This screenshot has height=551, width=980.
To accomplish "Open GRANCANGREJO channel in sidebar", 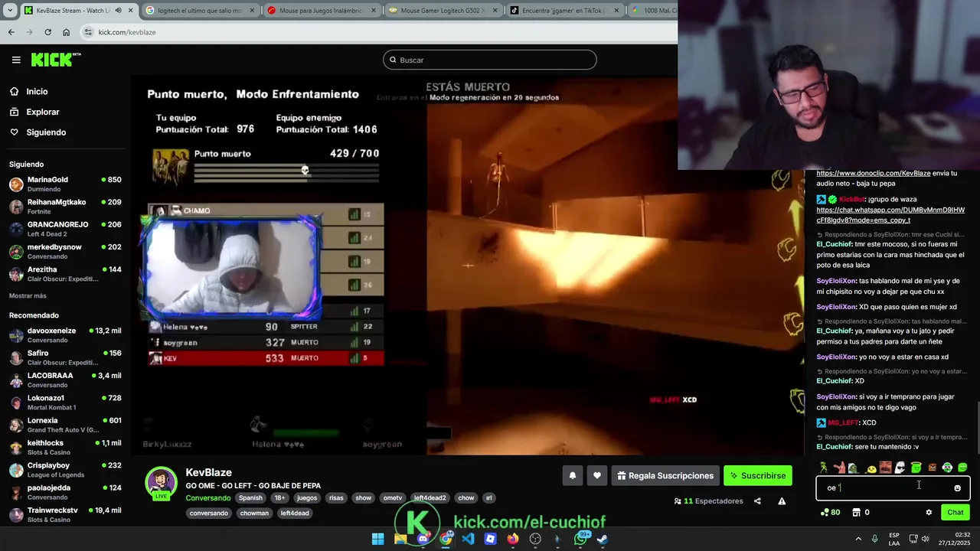I will pos(65,229).
